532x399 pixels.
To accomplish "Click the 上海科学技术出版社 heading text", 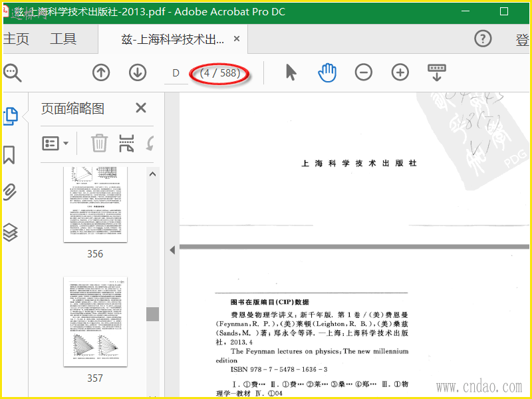I will [x=359, y=164].
